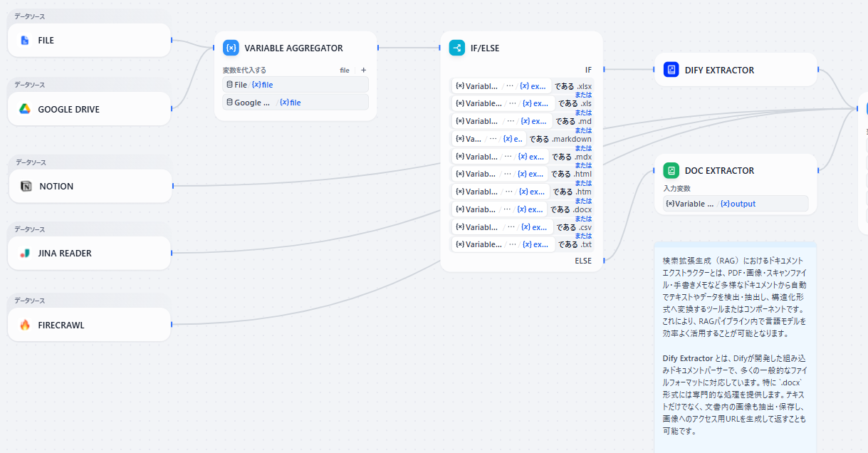Click the Variable Aggregator node icon

(x=231, y=48)
